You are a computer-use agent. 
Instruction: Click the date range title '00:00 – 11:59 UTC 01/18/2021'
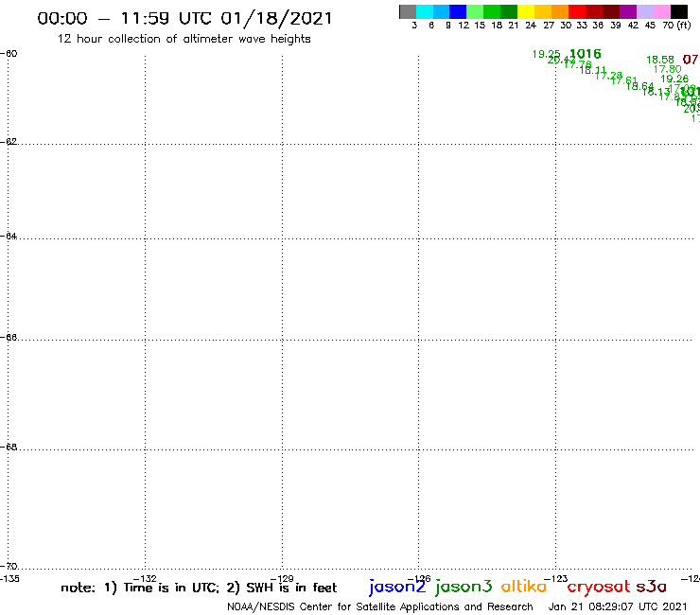[184, 19]
